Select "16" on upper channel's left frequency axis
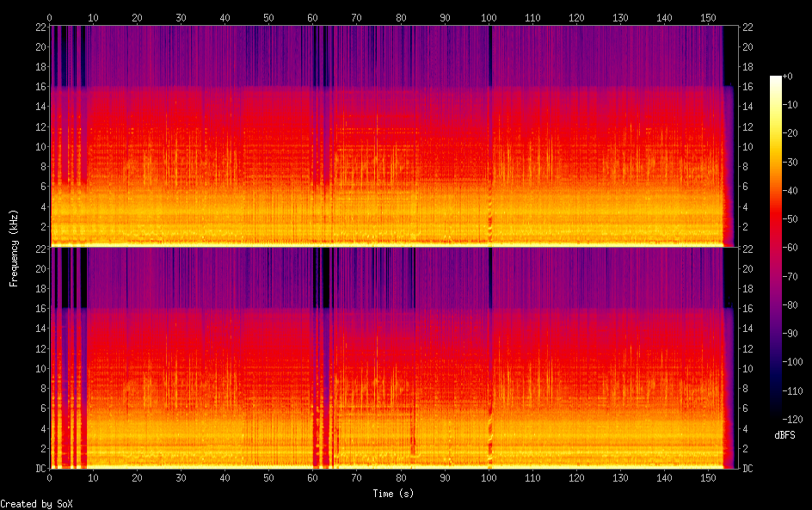This screenshot has height=510, width=812. (x=41, y=87)
